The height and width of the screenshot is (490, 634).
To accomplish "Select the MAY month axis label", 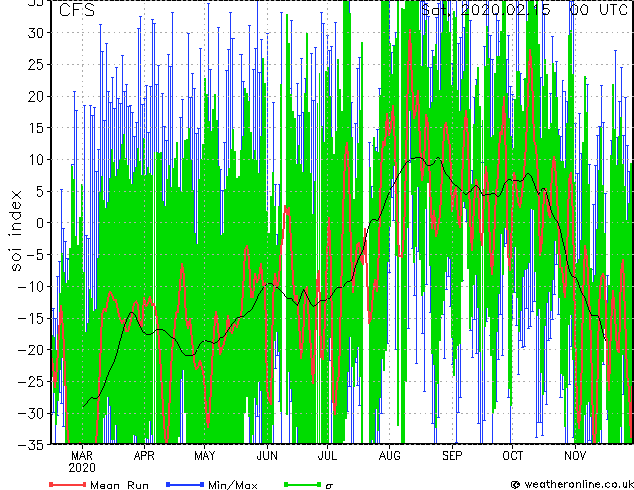I will [x=205, y=456].
